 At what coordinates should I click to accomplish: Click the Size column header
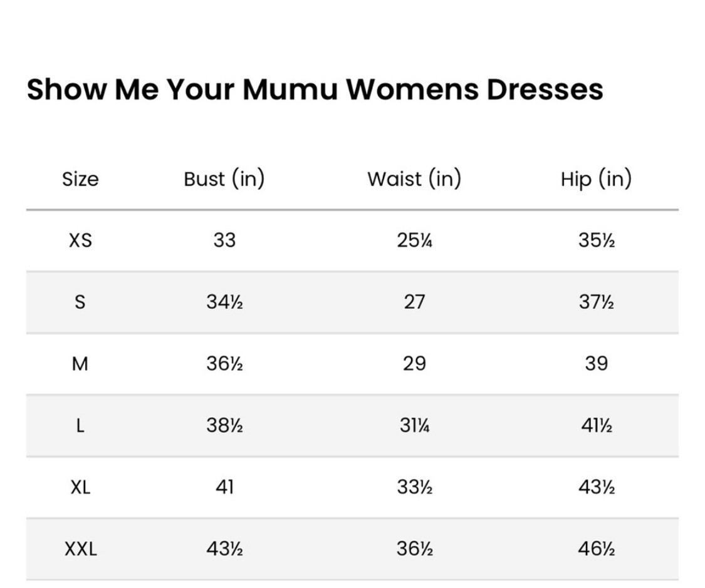tap(80, 179)
